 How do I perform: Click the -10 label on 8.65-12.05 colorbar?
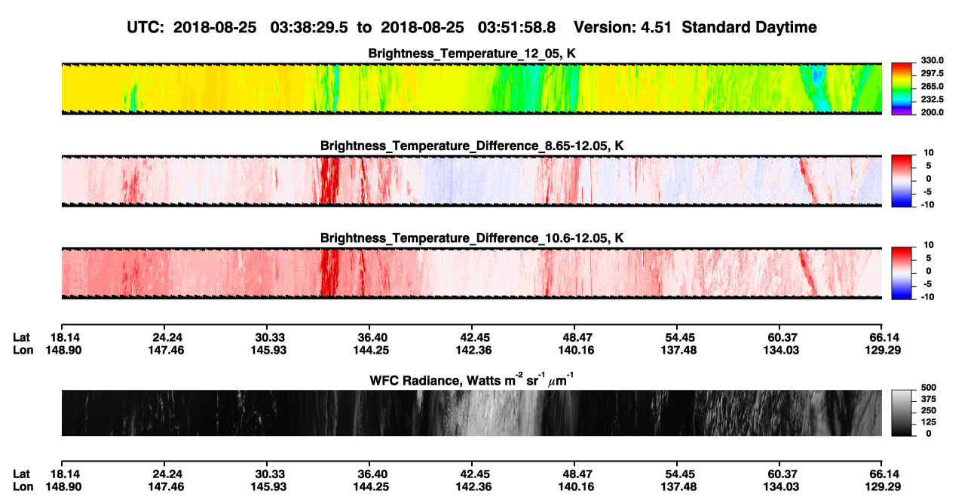pyautogui.click(x=927, y=204)
